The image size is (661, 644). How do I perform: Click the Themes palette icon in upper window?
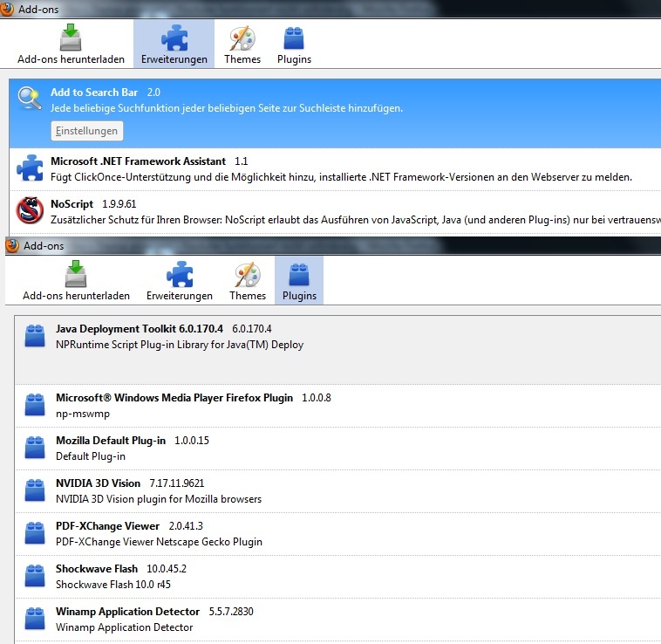pyautogui.click(x=242, y=38)
